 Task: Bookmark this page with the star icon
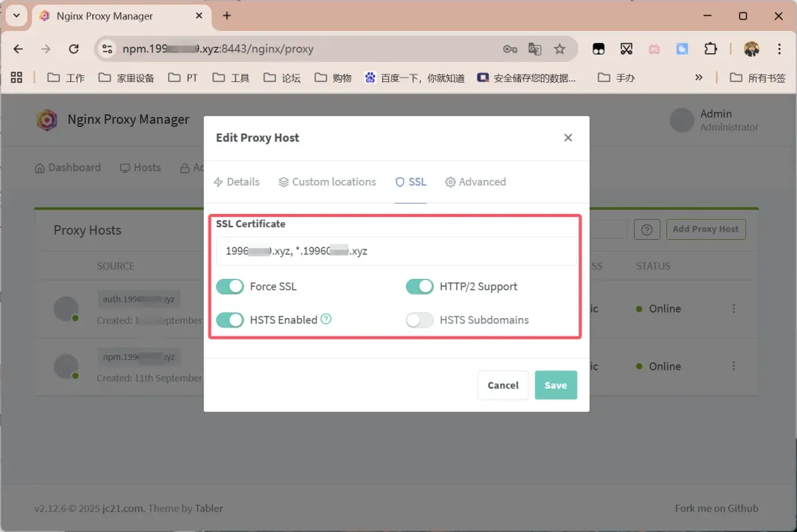coord(559,49)
